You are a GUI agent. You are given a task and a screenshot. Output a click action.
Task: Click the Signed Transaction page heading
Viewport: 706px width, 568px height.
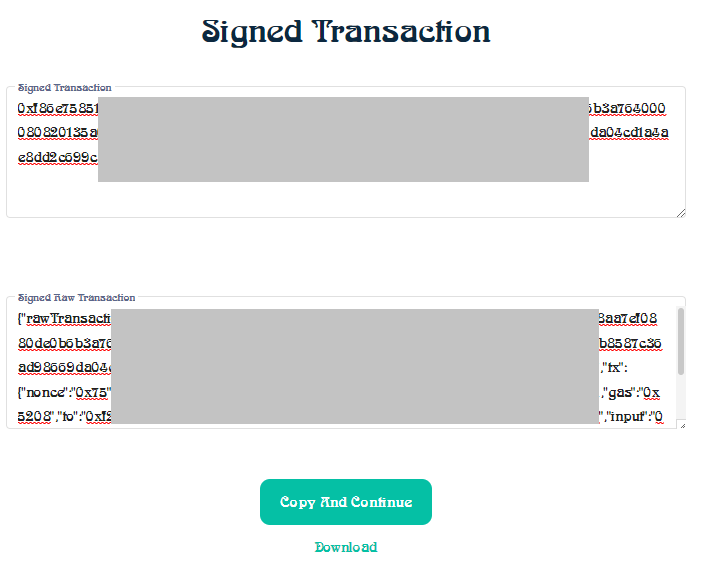click(346, 32)
